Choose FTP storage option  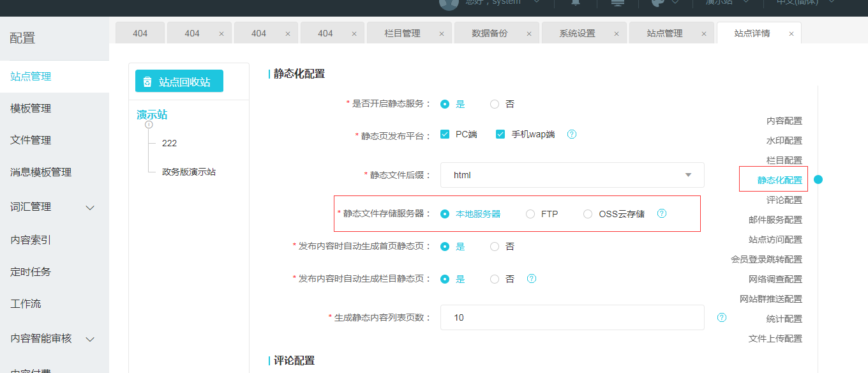click(x=530, y=214)
